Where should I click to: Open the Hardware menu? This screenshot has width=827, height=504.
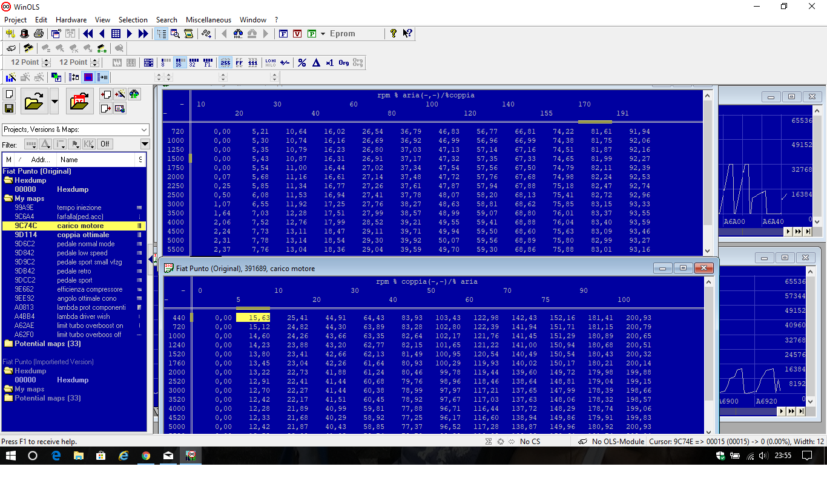pyautogui.click(x=71, y=20)
